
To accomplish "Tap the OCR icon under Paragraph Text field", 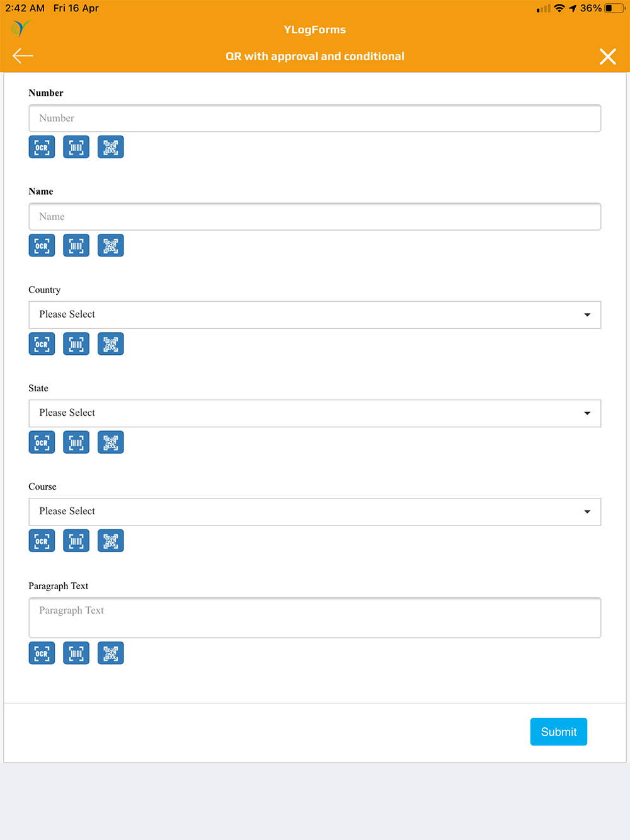I will (42, 653).
